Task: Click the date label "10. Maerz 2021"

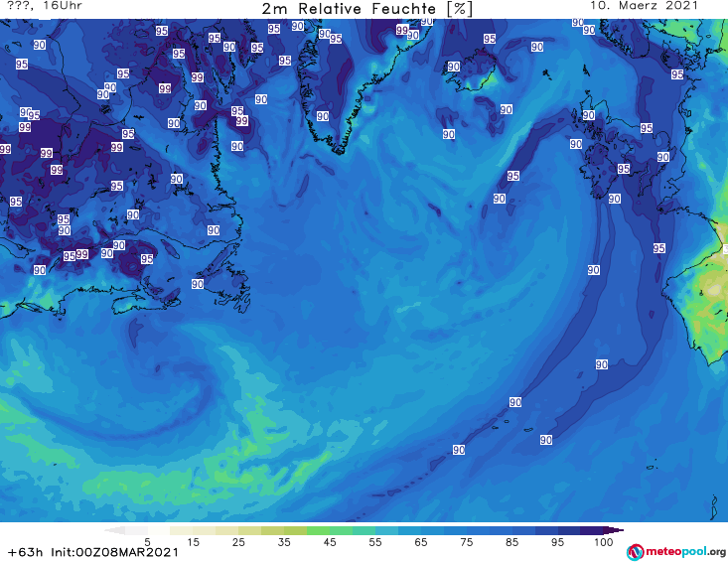Action: pos(644,6)
